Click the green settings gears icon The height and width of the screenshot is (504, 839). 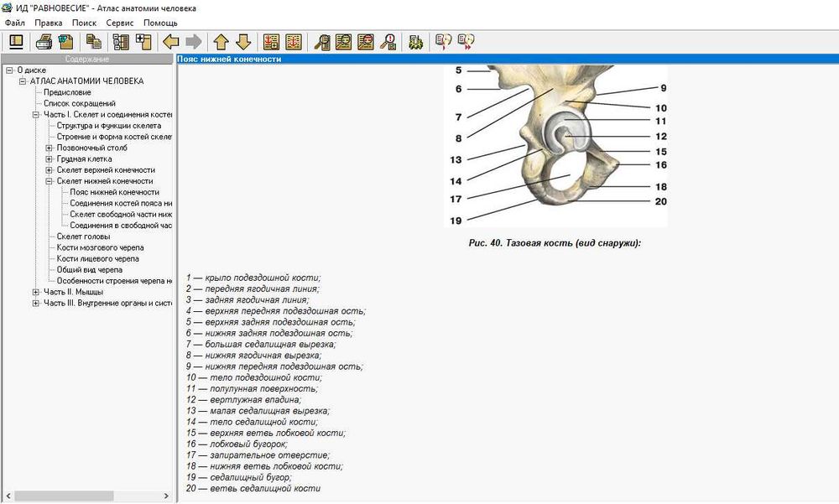pos(416,41)
